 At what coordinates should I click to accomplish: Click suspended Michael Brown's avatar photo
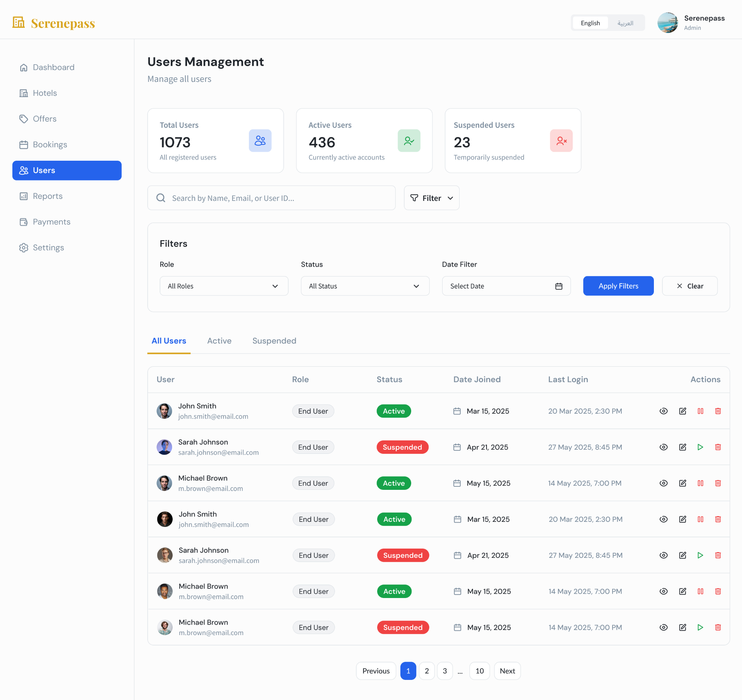coord(165,627)
